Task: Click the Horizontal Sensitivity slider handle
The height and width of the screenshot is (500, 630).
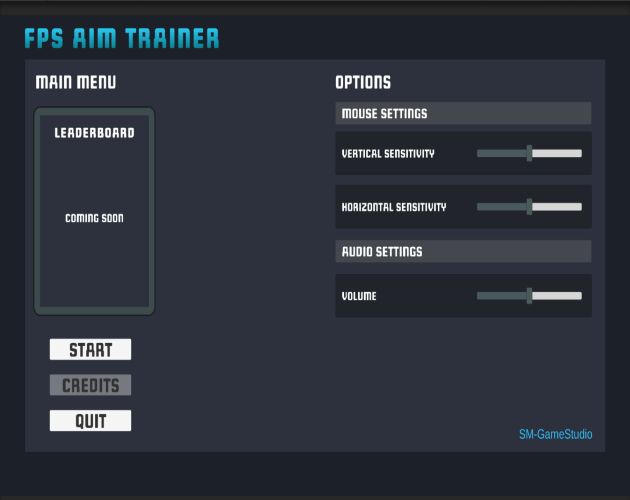Action: coord(530,207)
